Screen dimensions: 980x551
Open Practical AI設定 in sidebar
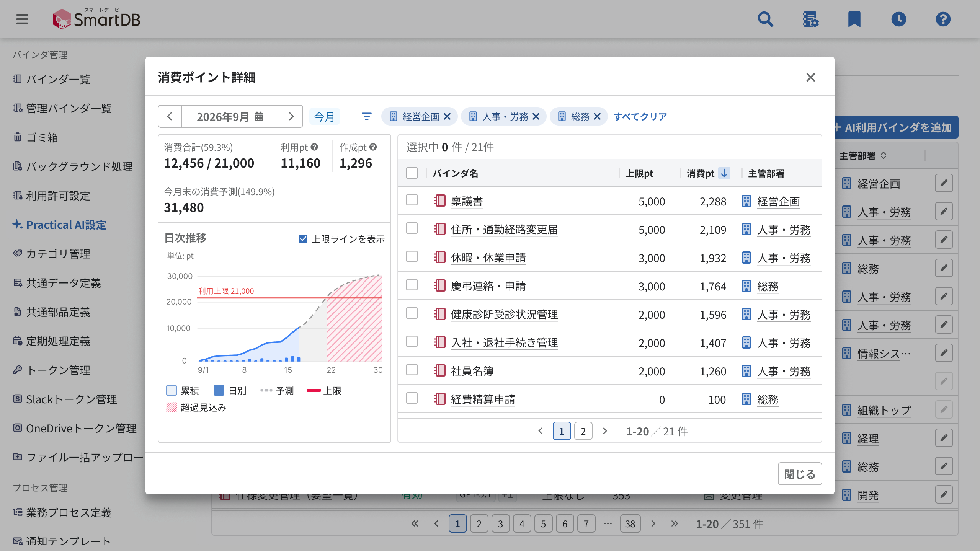pyautogui.click(x=59, y=225)
